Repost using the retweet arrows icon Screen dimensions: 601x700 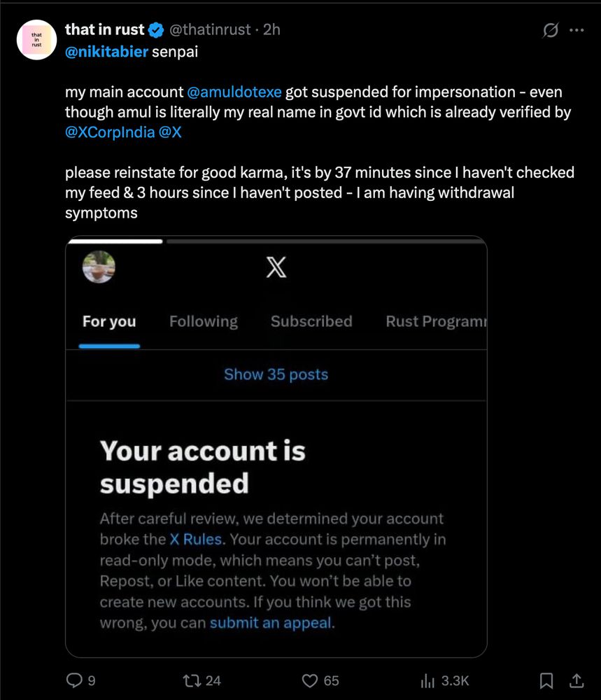(x=192, y=680)
